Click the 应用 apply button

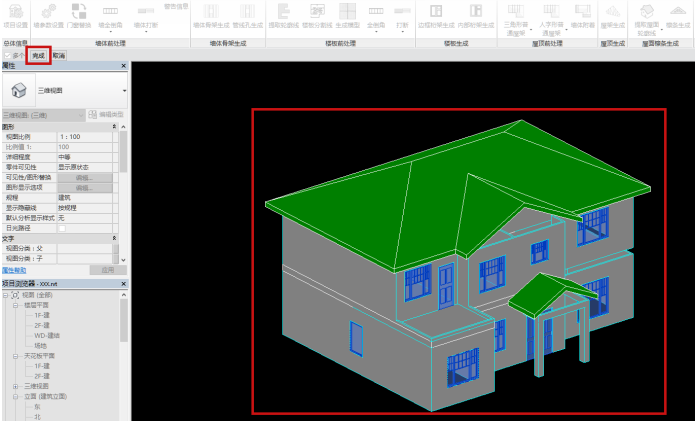(x=108, y=270)
